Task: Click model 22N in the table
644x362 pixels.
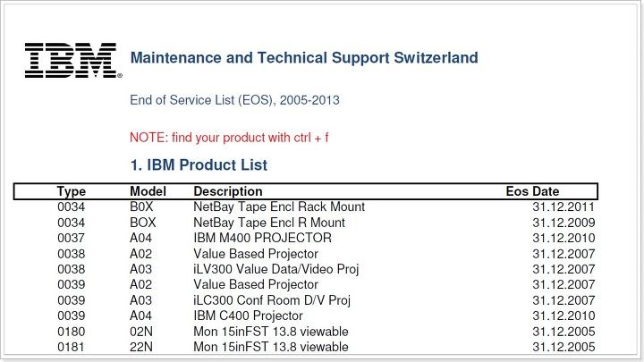Action: 141,347
